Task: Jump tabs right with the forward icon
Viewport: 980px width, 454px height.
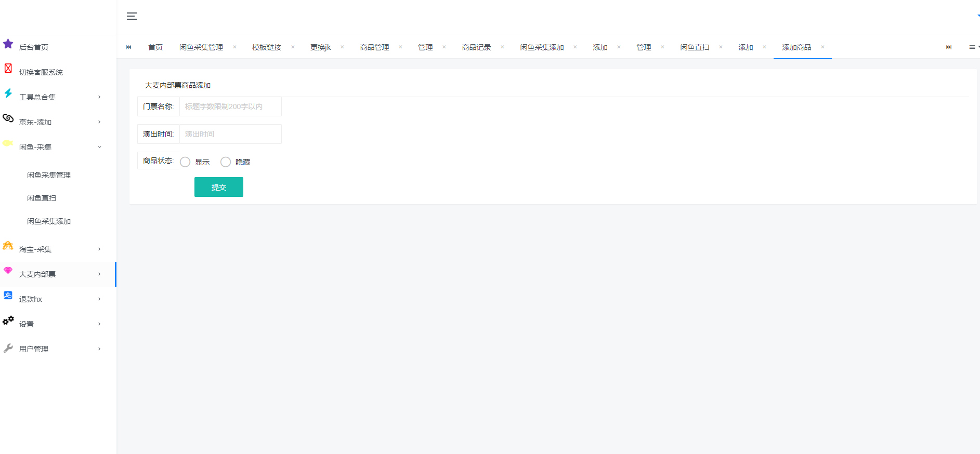Action: [949, 47]
